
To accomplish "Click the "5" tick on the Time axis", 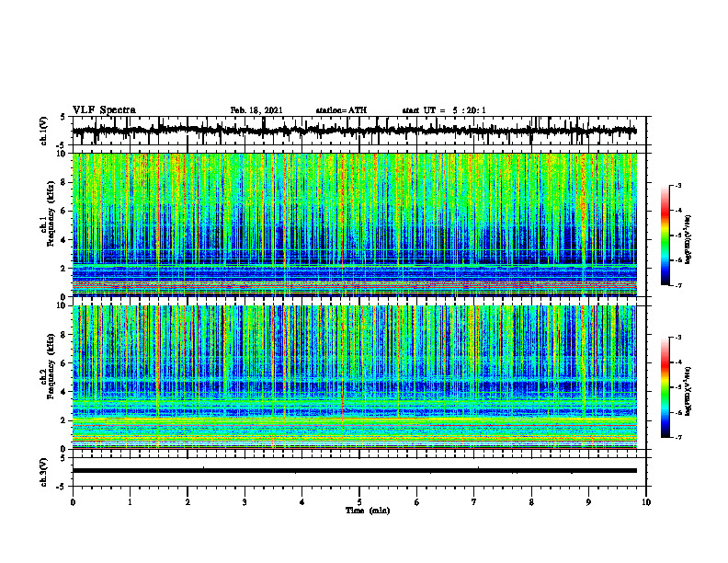I will click(359, 502).
